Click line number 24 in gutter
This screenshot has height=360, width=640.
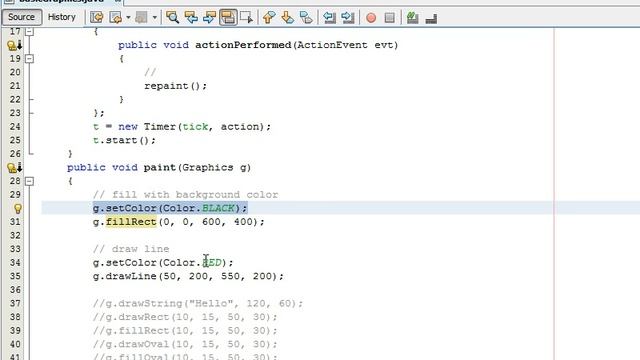(x=15, y=127)
